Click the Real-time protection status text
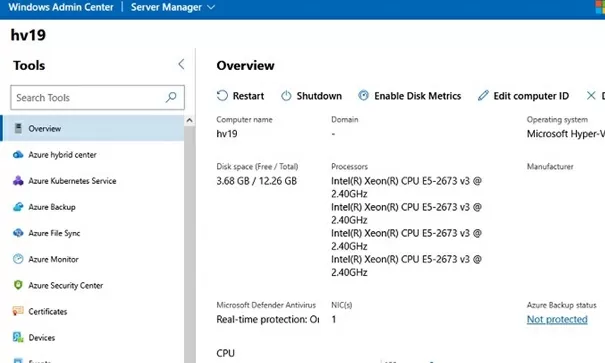 pyautogui.click(x=268, y=319)
